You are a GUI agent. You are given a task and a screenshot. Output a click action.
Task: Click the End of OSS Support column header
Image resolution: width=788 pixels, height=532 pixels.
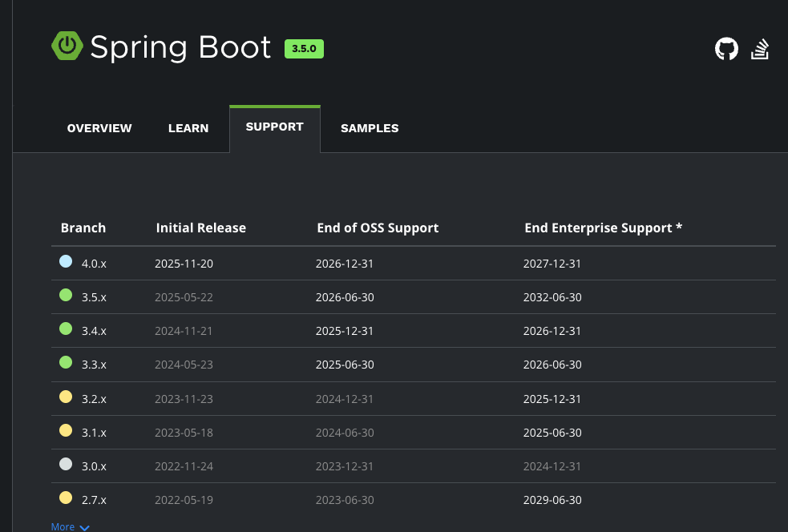coord(378,228)
